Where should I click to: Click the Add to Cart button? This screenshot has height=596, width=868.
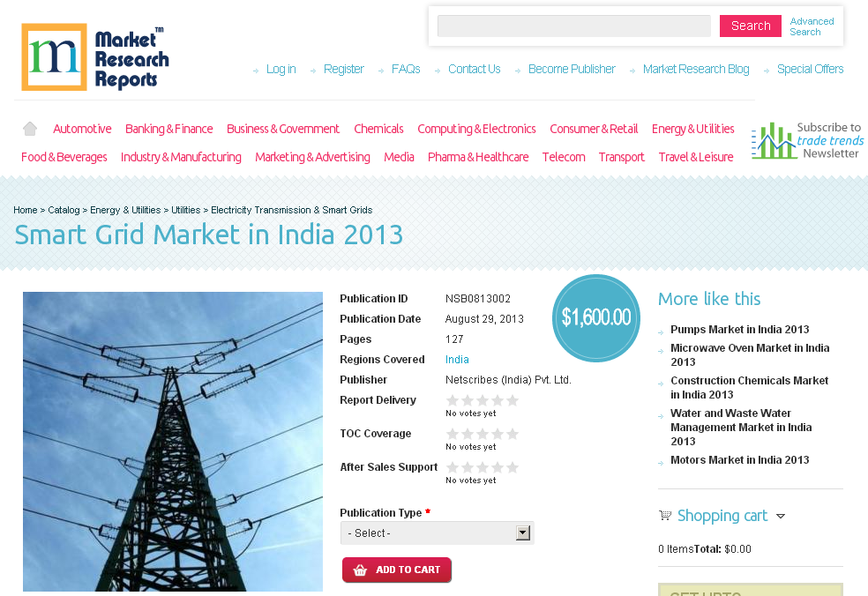pyautogui.click(x=397, y=570)
